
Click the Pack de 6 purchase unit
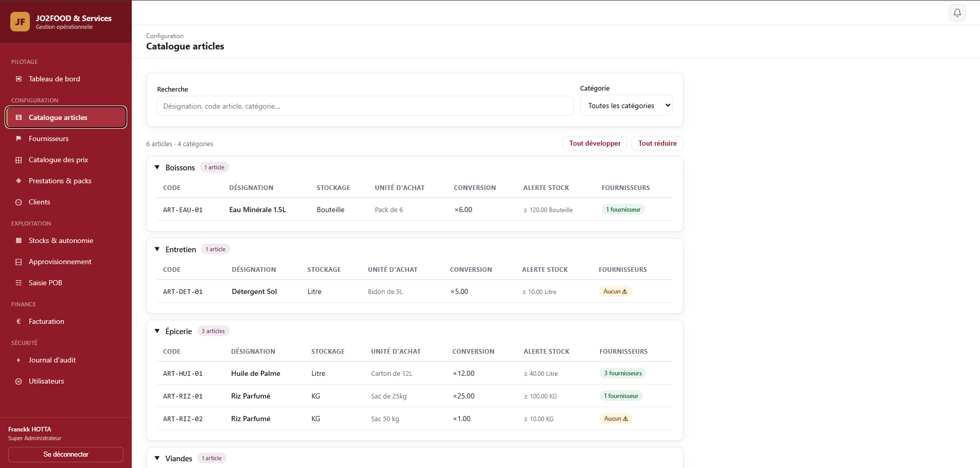[x=389, y=210]
